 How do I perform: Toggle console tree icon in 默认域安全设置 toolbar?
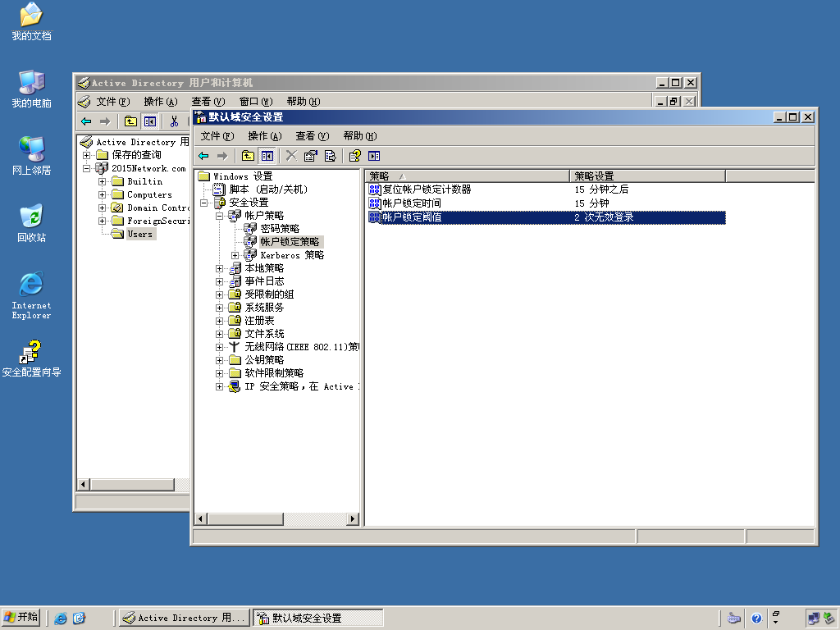tap(267, 156)
